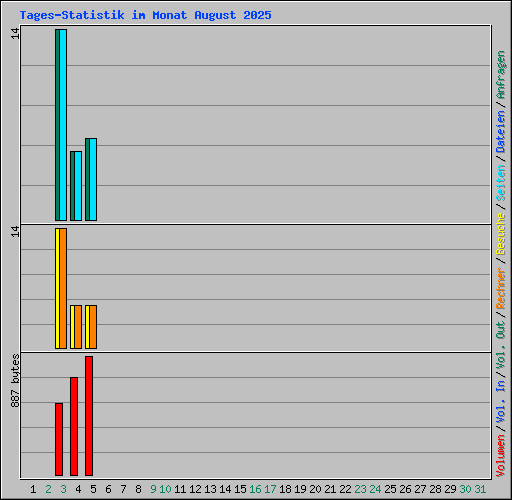
Task: Click the tallest cyan bar for day 3
Action: 63,125
